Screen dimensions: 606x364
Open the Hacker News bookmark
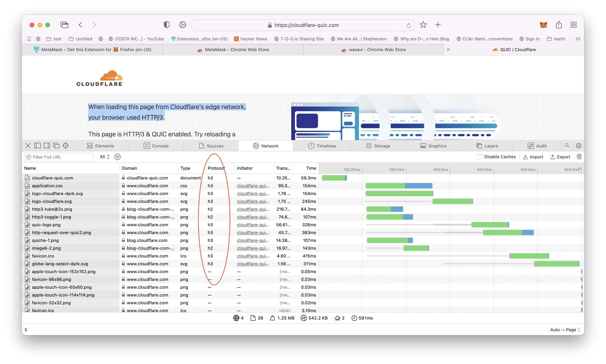tap(250, 39)
